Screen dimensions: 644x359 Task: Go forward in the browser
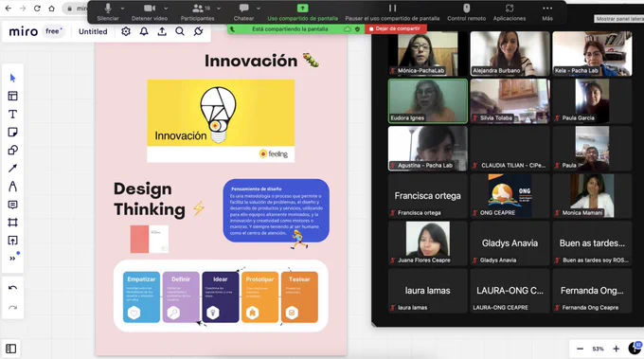point(23,9)
